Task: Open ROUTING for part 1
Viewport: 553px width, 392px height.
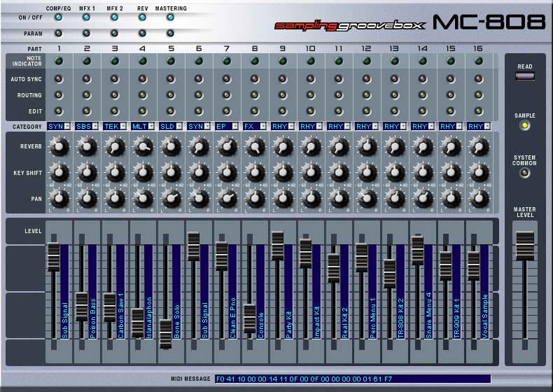Action: click(x=59, y=95)
